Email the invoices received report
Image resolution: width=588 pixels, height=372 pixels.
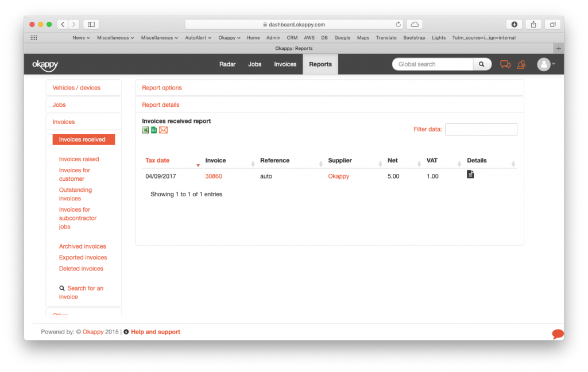pyautogui.click(x=163, y=130)
